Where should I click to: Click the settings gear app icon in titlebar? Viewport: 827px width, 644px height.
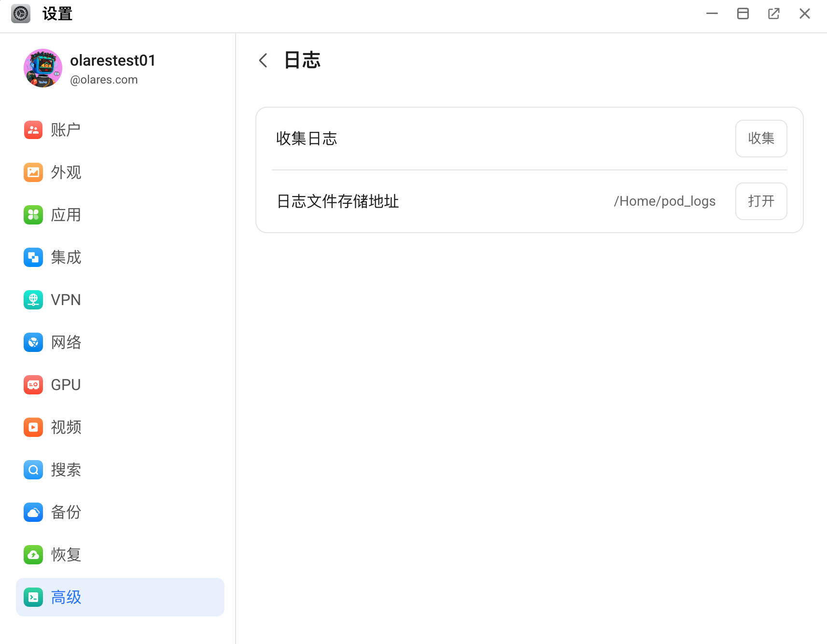[x=20, y=13]
